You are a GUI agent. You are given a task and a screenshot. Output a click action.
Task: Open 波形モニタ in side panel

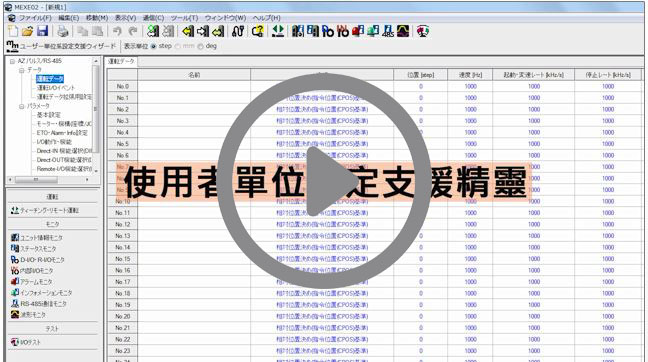pos(28,314)
